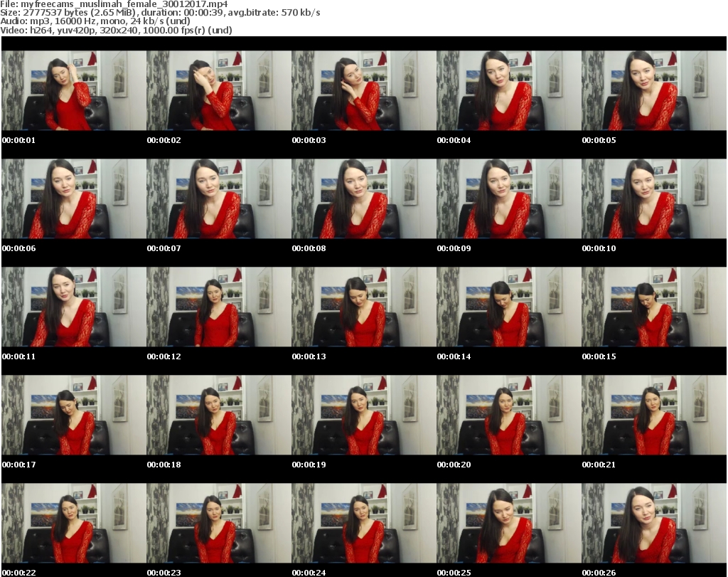Click the Size and duration info line
This screenshot has height=577, width=728.
[x=160, y=13]
